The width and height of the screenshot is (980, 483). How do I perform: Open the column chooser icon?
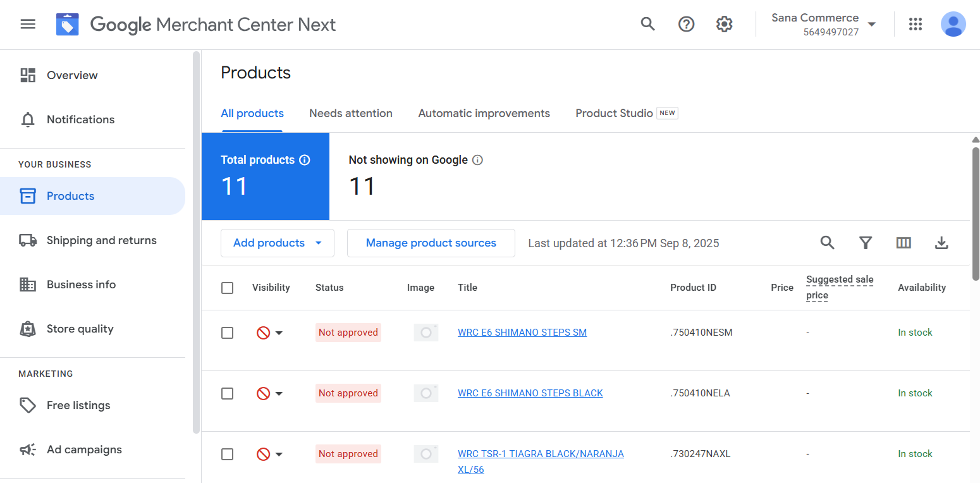pyautogui.click(x=903, y=243)
